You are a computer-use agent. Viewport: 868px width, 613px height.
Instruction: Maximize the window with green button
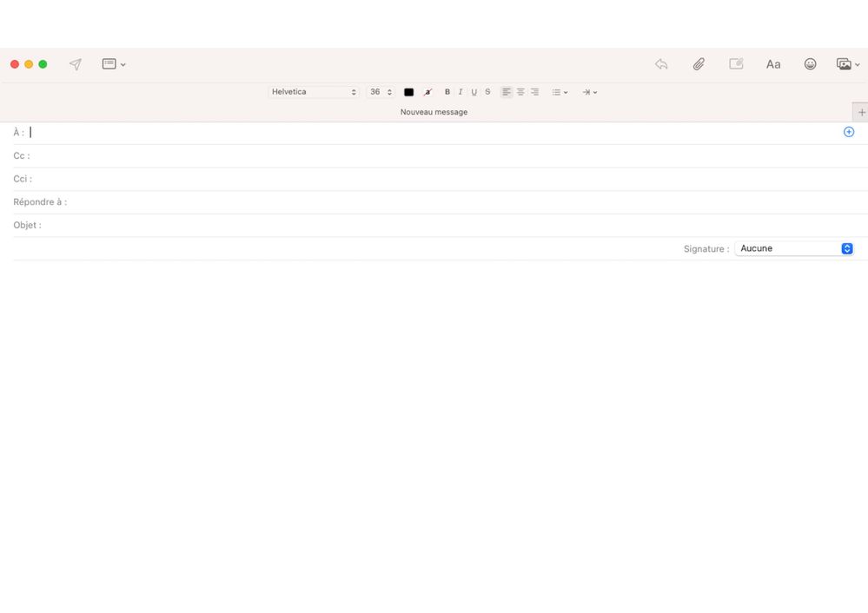click(x=43, y=64)
